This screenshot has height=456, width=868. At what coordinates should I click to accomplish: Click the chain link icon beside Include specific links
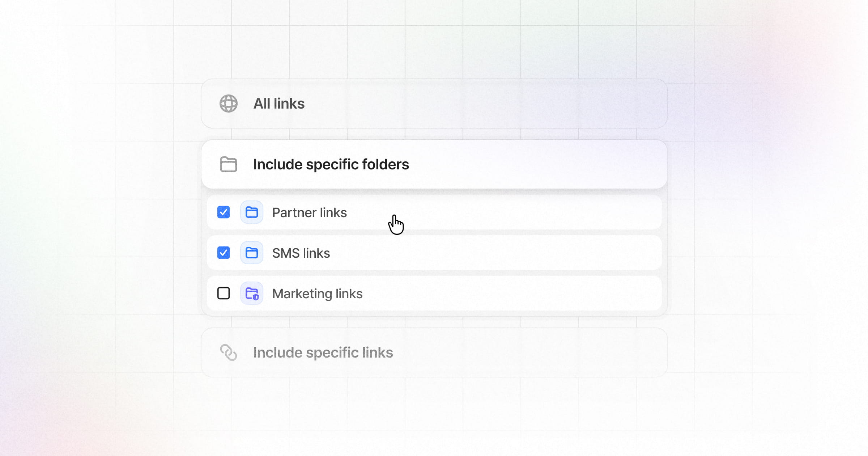(x=229, y=352)
